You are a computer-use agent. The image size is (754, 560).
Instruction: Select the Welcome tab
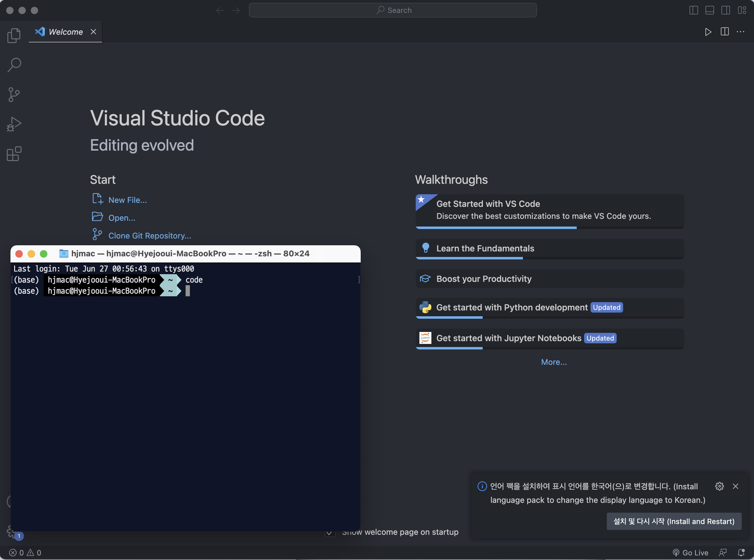pos(65,32)
